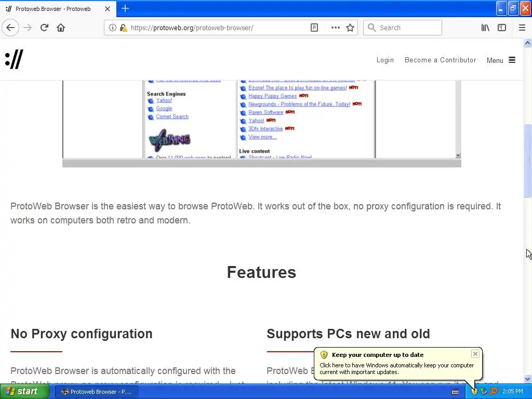The width and height of the screenshot is (532, 399).
Task: Toggle the sidebar view
Action: (502, 28)
